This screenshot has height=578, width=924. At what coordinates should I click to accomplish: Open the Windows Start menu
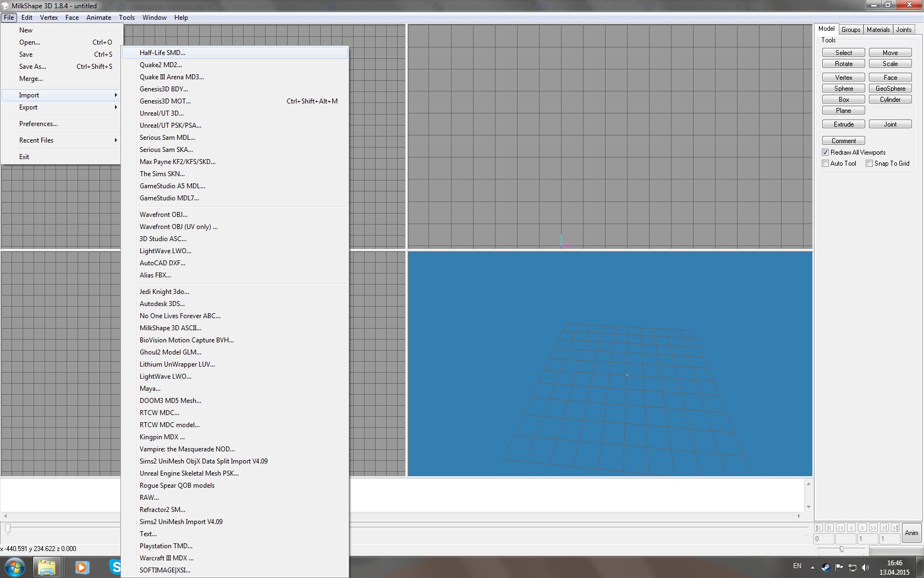coord(15,567)
